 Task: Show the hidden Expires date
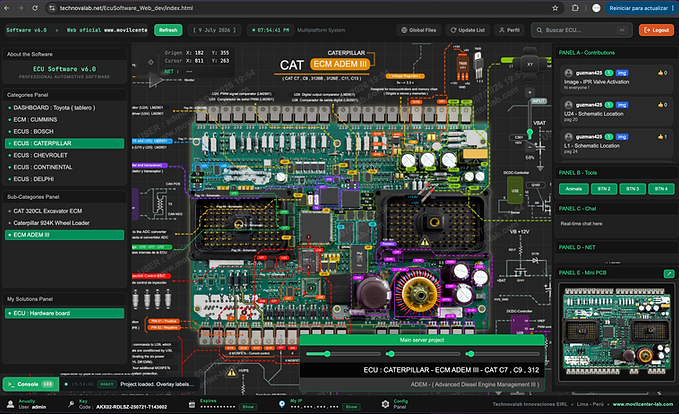248,407
